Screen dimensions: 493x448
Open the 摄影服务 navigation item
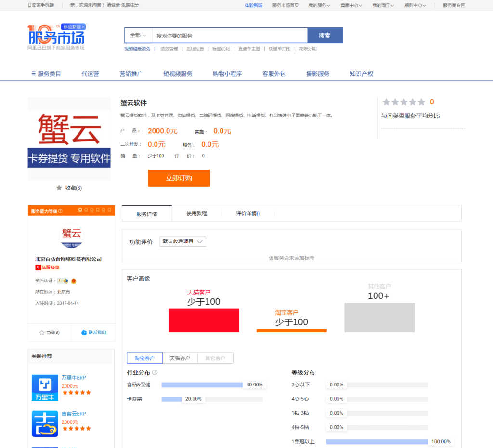(318, 74)
